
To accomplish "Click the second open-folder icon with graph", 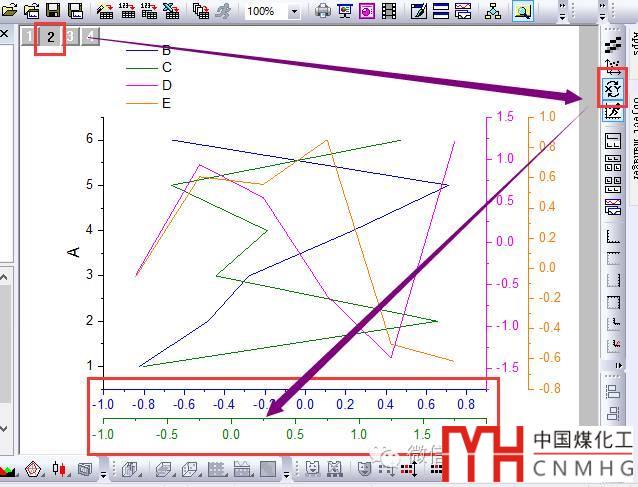I will [x=31, y=10].
